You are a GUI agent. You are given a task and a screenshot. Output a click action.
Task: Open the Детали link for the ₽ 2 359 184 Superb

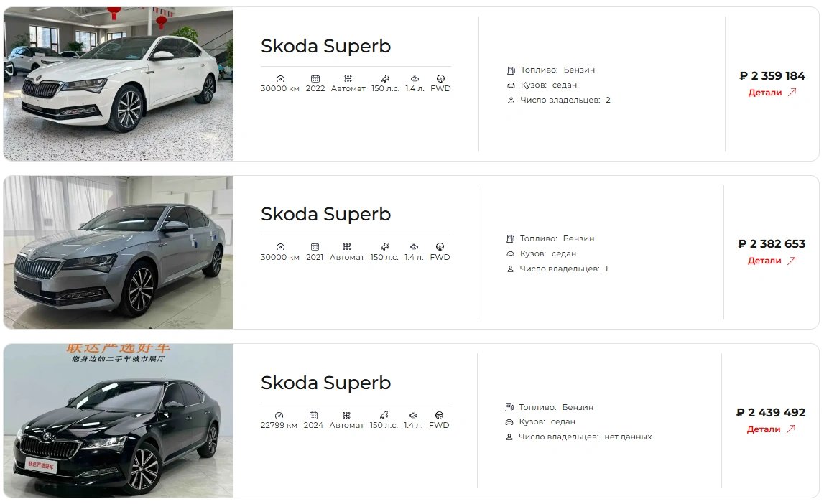pos(765,93)
